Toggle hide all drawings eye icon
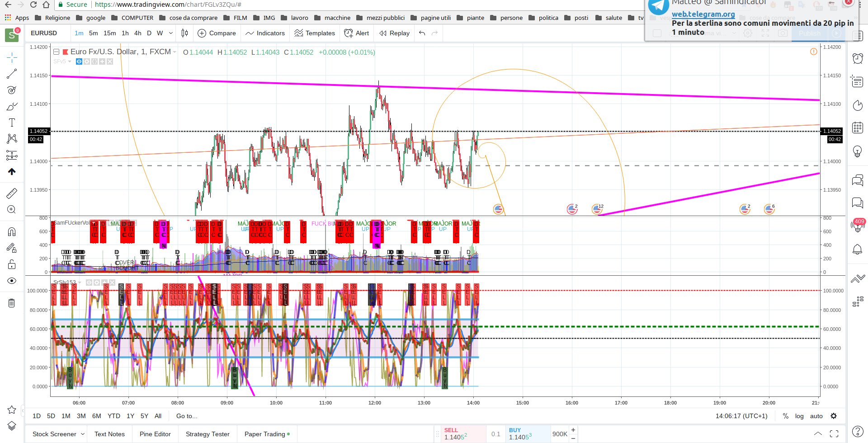The height and width of the screenshot is (443, 868). (12, 281)
